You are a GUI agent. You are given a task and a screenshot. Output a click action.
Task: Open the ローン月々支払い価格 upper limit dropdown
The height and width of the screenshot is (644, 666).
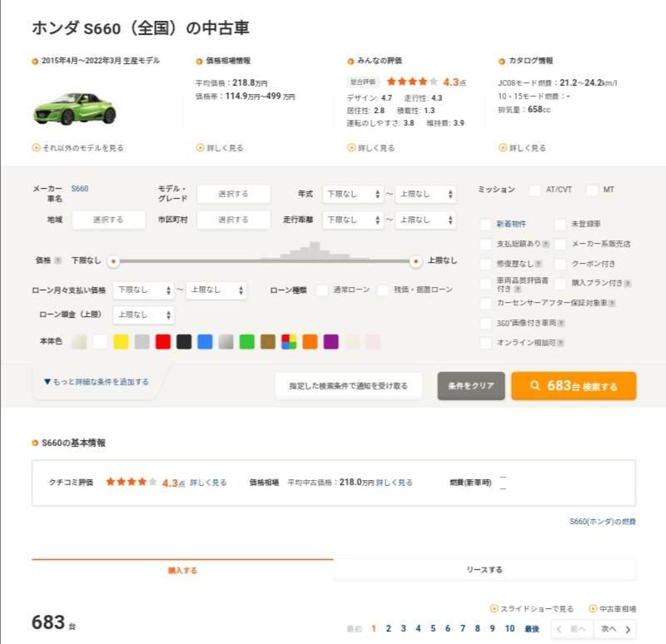coord(216,290)
